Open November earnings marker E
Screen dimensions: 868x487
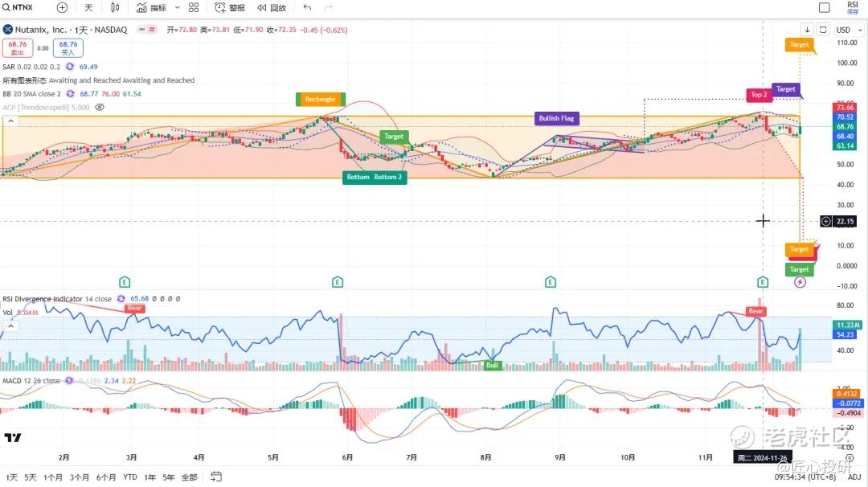(763, 282)
